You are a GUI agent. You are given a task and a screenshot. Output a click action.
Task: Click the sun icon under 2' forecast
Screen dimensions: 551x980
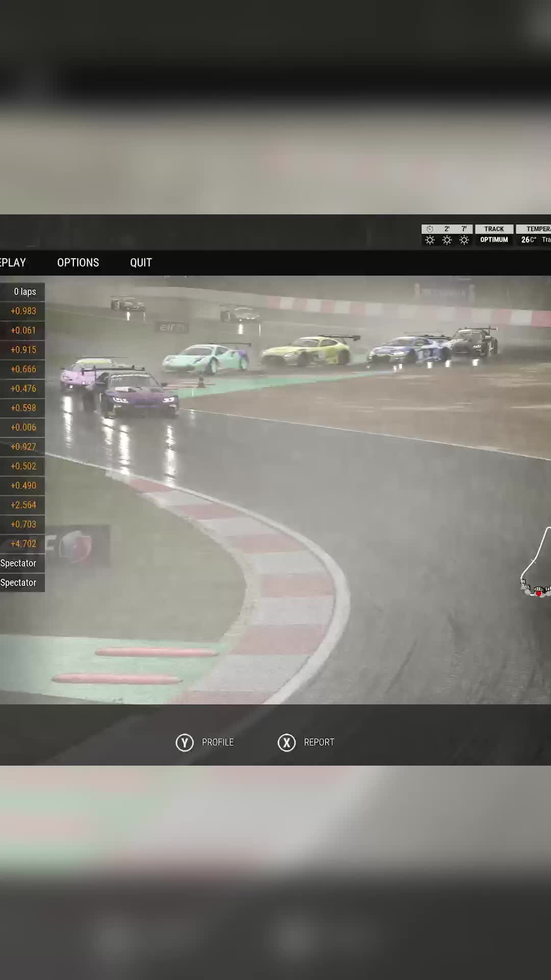(x=447, y=240)
